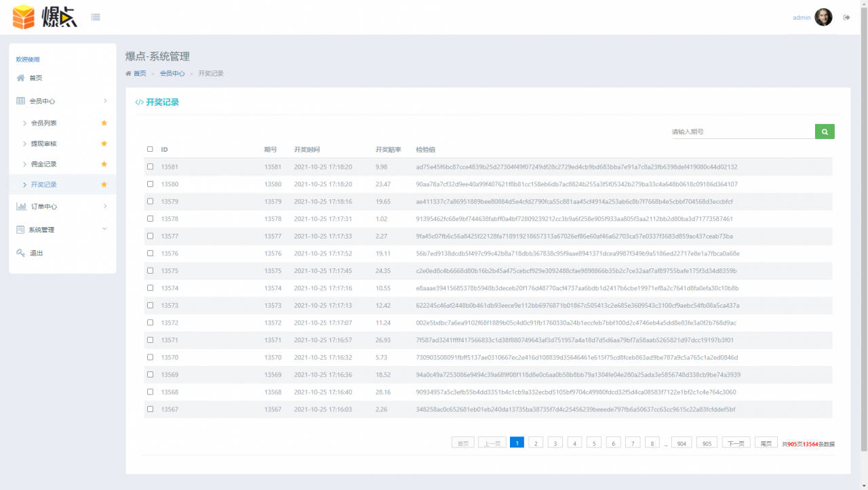Click the green search magnifier button
Screen dimensions: 868x490
825,131
